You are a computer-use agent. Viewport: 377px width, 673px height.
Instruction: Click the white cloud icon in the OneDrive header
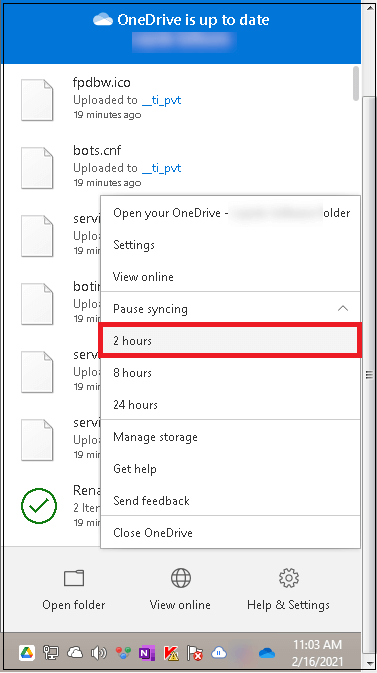pyautogui.click(x=103, y=19)
